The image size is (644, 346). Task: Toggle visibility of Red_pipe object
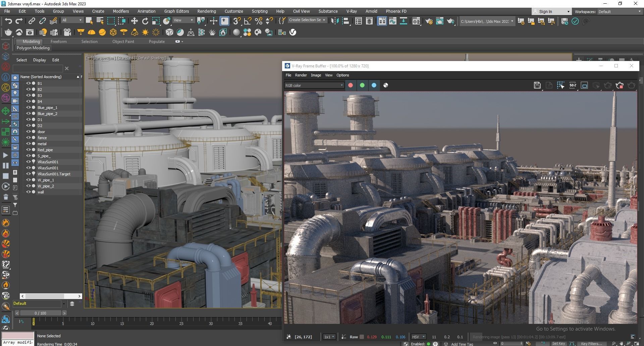(x=29, y=150)
